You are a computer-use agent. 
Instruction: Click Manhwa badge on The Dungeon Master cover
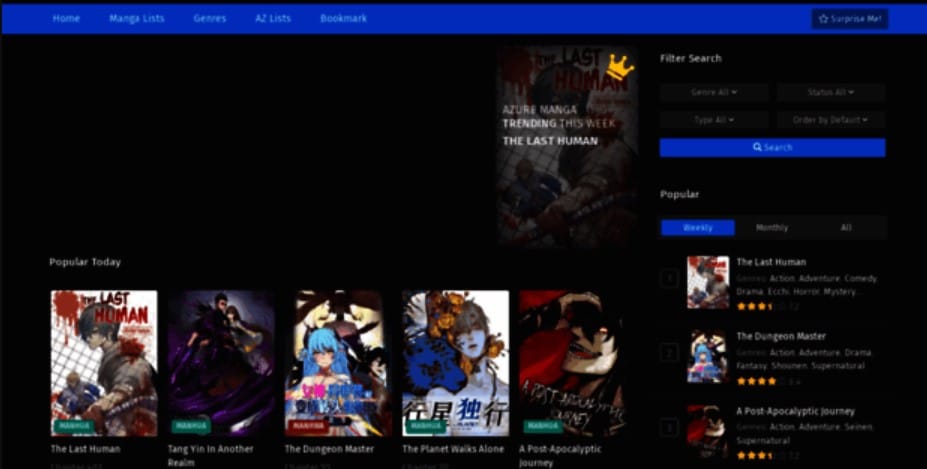point(308,426)
